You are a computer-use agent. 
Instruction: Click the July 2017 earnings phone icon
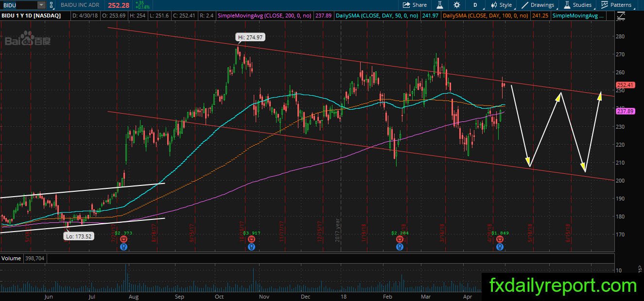coord(124,239)
